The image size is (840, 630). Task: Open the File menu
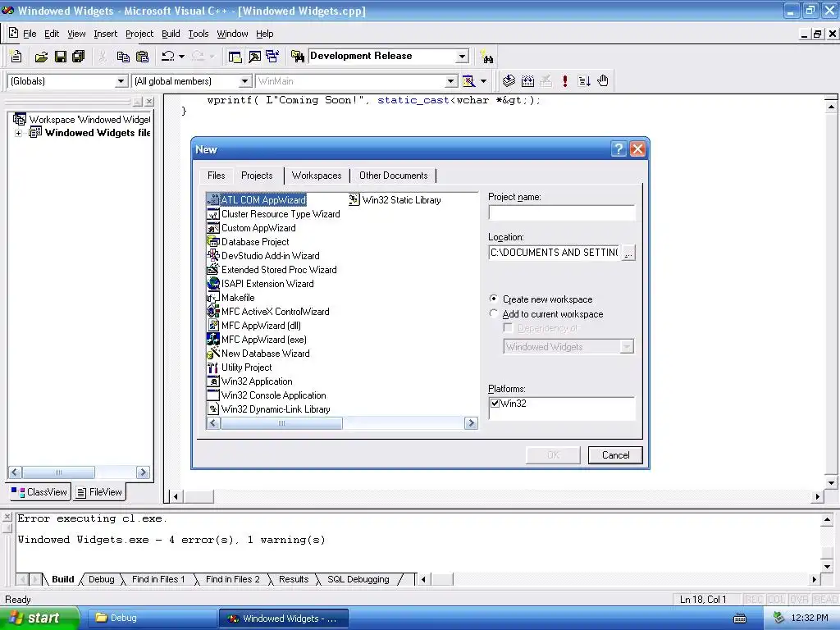coord(30,34)
